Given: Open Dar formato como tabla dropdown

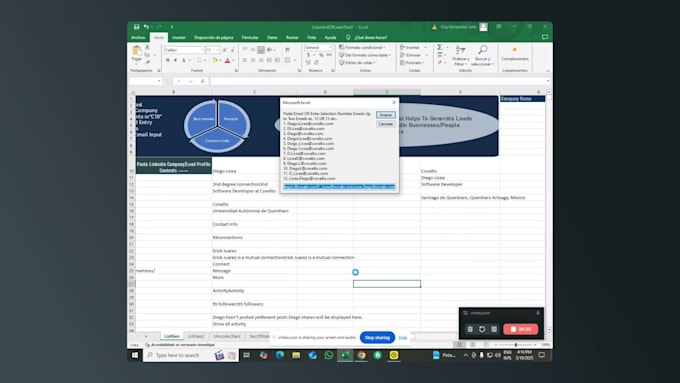Looking at the screenshot, I should point(365,55).
